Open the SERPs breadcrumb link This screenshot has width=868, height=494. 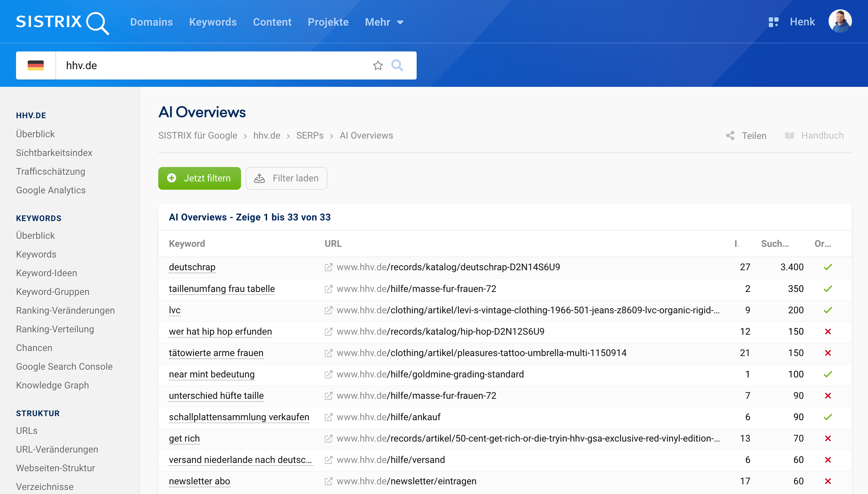coord(309,135)
